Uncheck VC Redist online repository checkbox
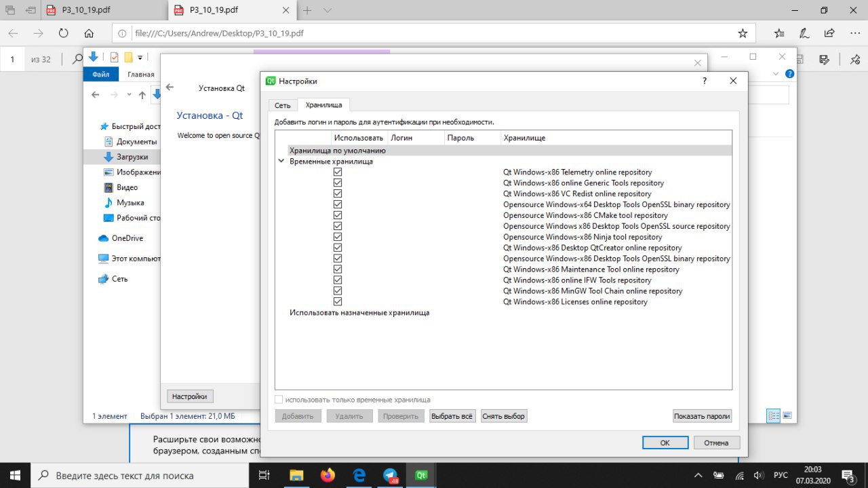This screenshot has width=868, height=488. tap(338, 194)
